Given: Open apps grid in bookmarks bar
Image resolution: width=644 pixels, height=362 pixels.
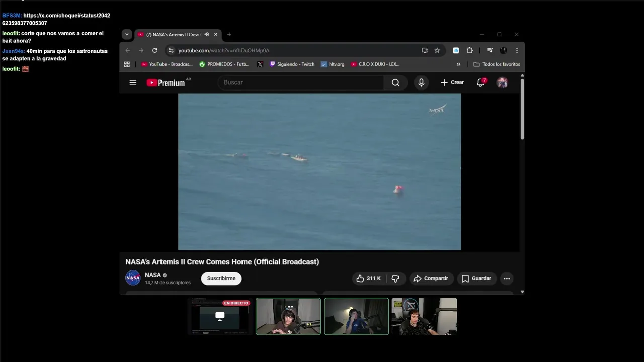Looking at the screenshot, I should click(x=127, y=64).
